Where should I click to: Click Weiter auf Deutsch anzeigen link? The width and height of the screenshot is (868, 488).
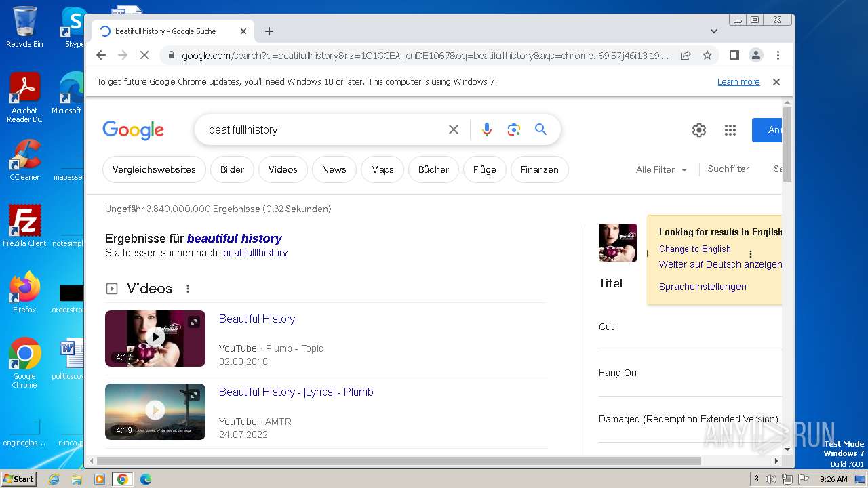point(720,264)
